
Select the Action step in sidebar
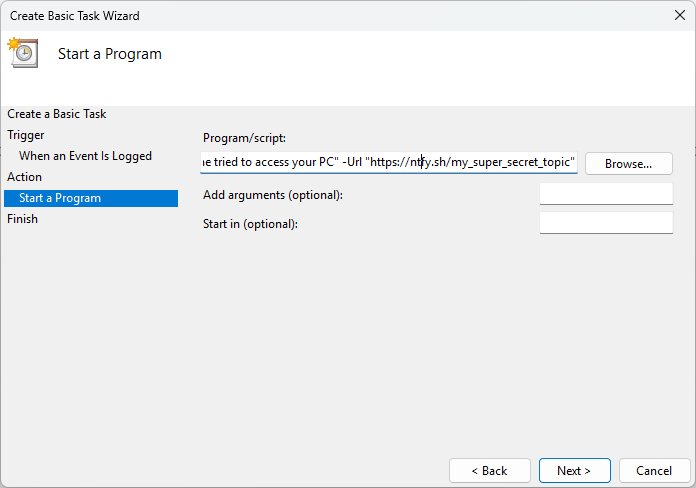[x=25, y=177]
